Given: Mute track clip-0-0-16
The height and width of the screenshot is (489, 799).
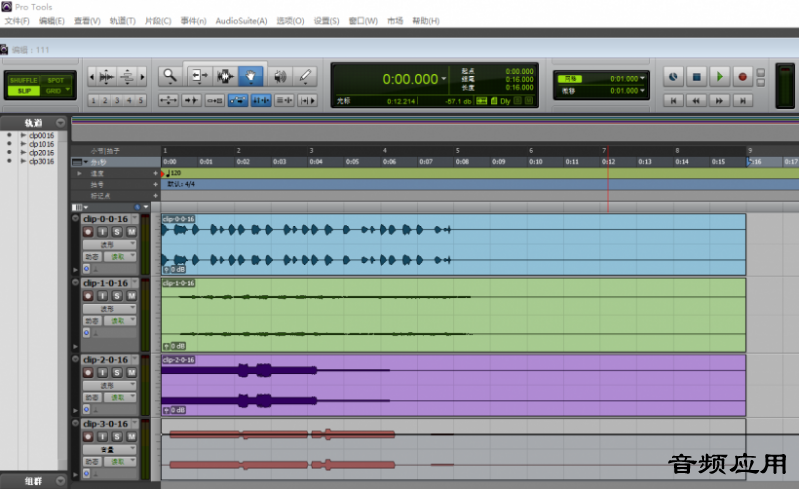Looking at the screenshot, I should coord(131,232).
